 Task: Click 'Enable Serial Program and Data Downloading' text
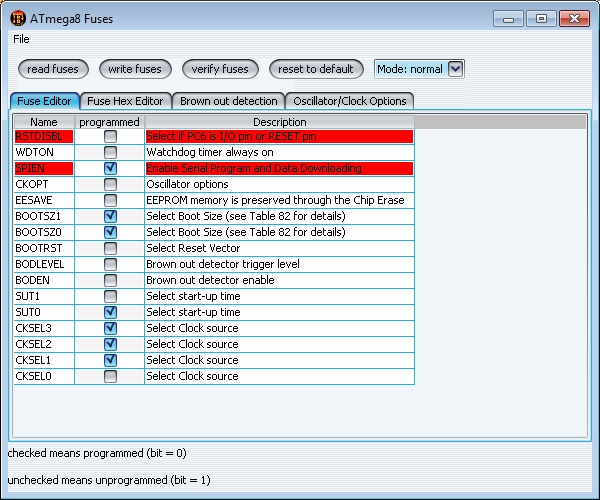(254, 168)
